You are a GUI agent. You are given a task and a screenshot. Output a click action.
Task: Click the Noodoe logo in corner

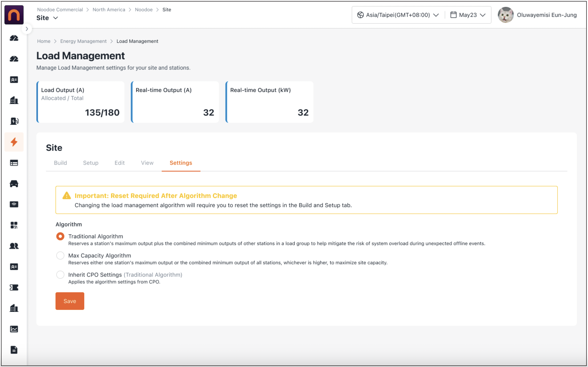click(14, 15)
